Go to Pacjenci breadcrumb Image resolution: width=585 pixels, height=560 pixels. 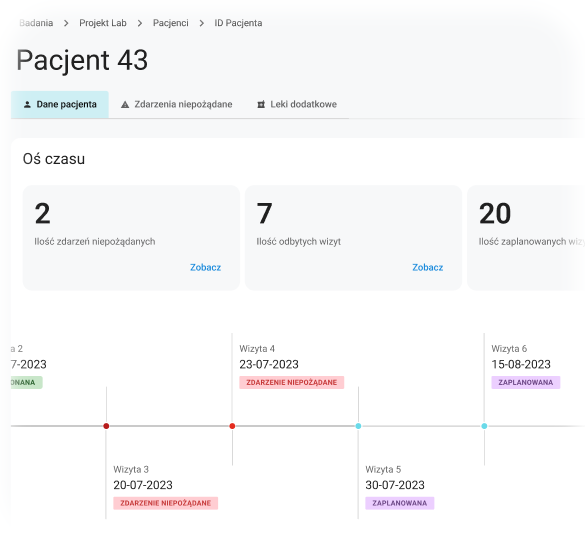pos(171,23)
